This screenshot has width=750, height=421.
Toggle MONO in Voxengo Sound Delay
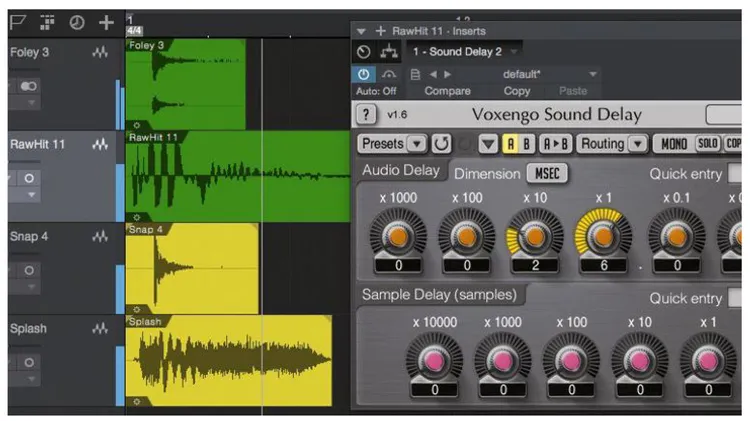coord(674,144)
